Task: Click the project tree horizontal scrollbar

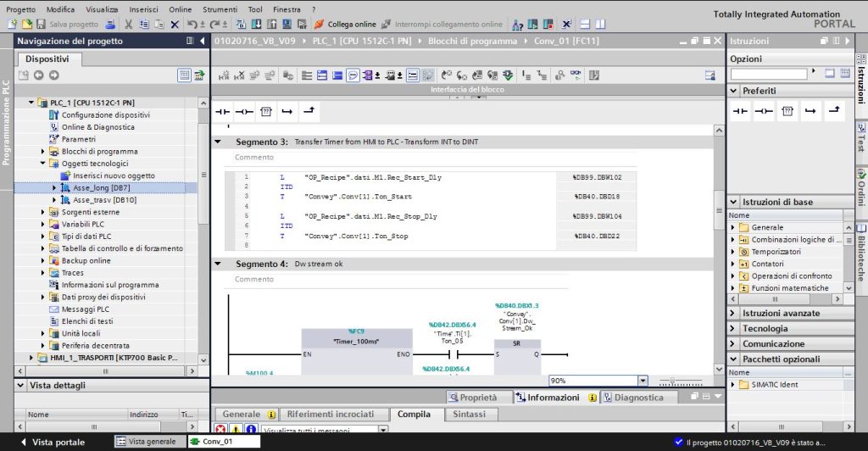Action: pos(105,371)
